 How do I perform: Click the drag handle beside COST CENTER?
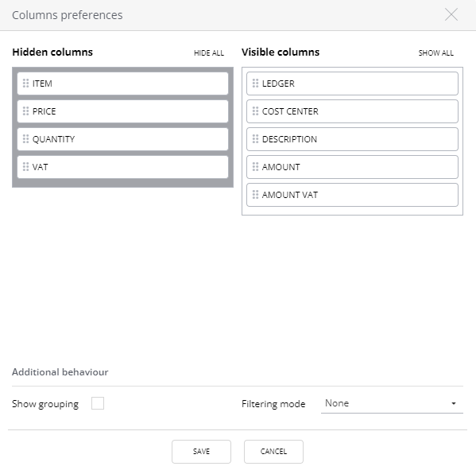pyautogui.click(x=255, y=111)
